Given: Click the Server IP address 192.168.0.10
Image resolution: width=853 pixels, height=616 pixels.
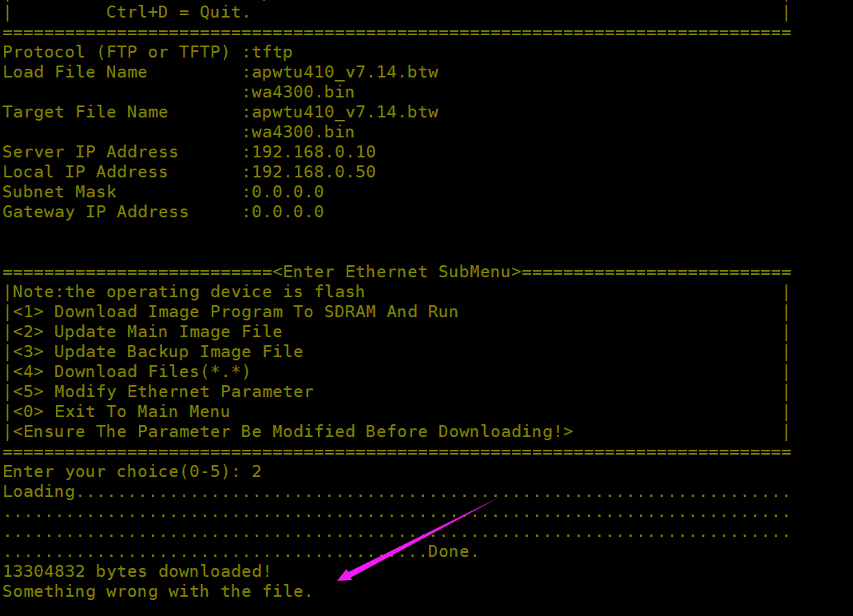Looking at the screenshot, I should (x=313, y=152).
